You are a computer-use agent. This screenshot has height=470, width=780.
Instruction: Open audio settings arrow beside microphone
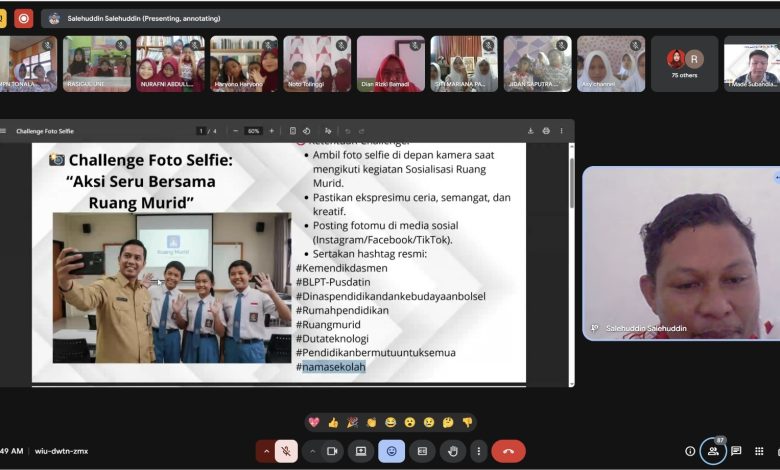(x=266, y=451)
